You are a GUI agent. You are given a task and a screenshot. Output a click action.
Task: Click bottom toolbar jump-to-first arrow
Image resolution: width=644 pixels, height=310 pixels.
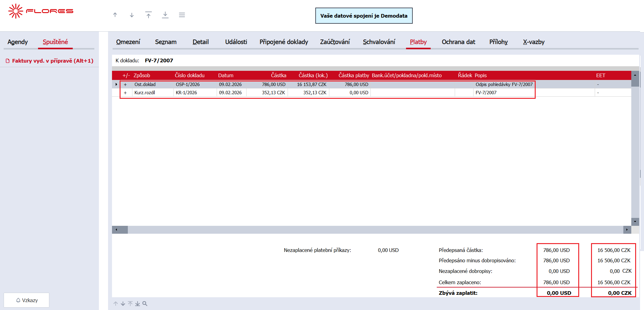[x=130, y=304]
